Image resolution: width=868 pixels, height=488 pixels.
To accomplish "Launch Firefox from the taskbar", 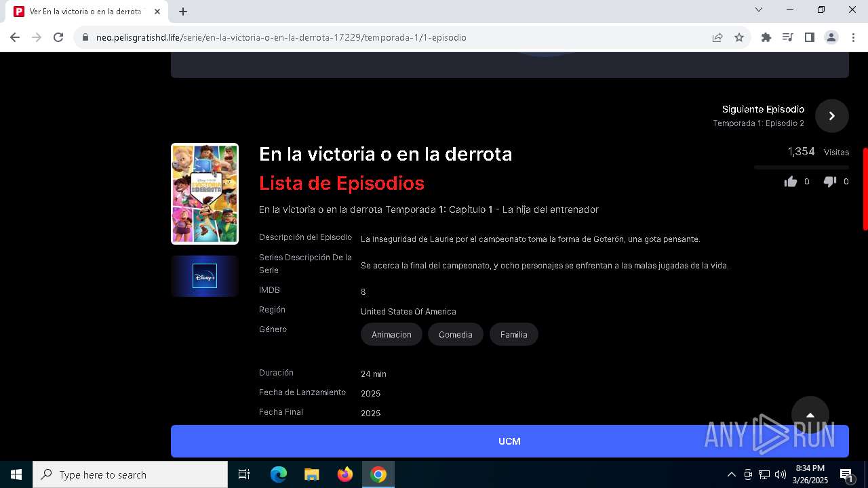I will tap(345, 474).
